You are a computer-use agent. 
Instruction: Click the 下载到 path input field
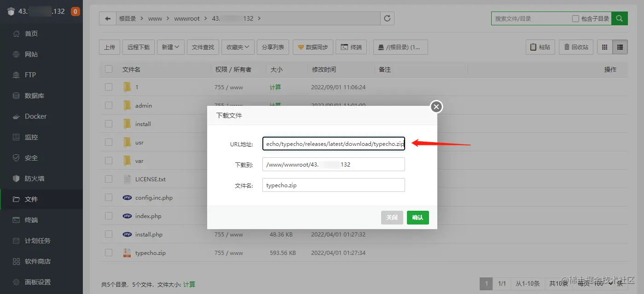(x=334, y=164)
